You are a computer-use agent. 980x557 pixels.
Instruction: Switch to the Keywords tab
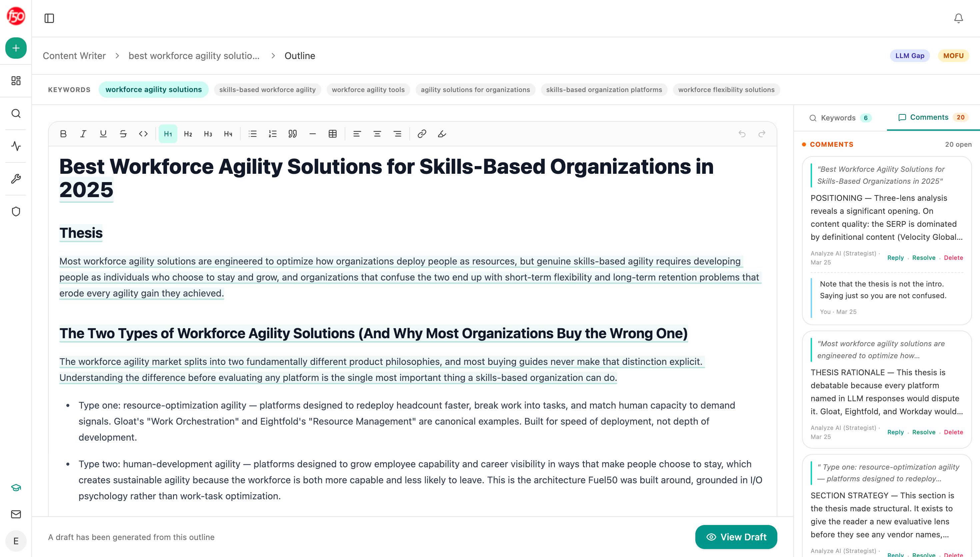pyautogui.click(x=840, y=118)
